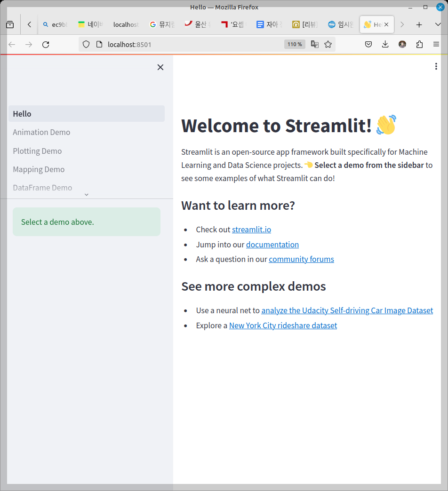Close the active Hello tab
This screenshot has height=491, width=448.
pyautogui.click(x=386, y=24)
